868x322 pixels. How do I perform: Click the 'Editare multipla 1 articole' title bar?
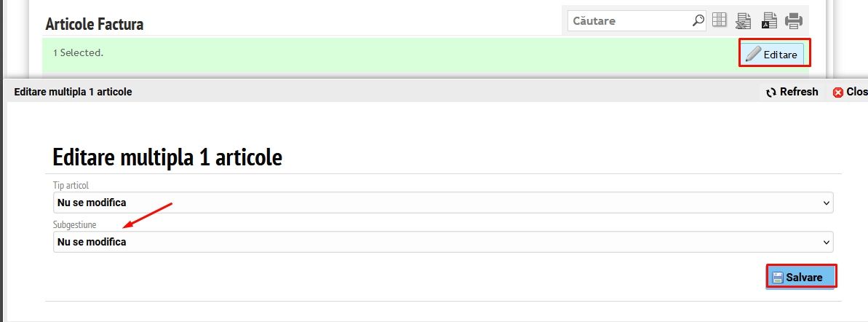click(73, 92)
